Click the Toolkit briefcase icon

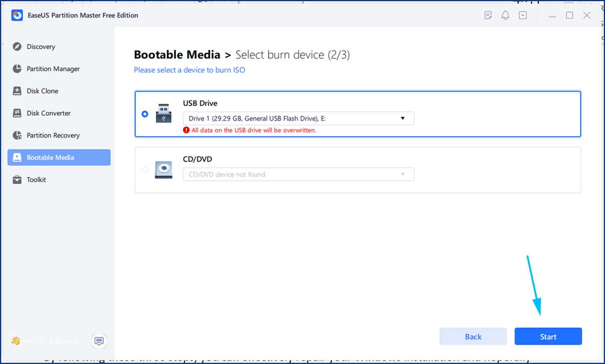[17, 180]
